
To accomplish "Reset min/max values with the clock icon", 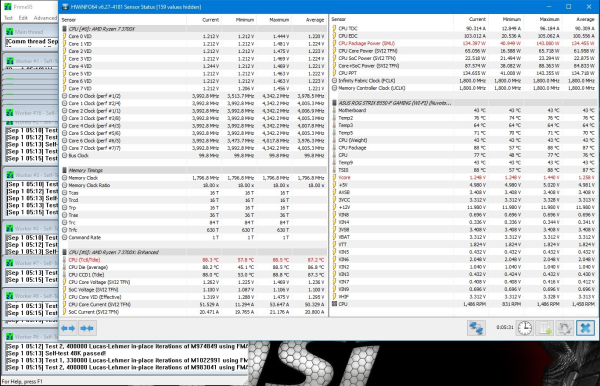I will click(x=525, y=328).
